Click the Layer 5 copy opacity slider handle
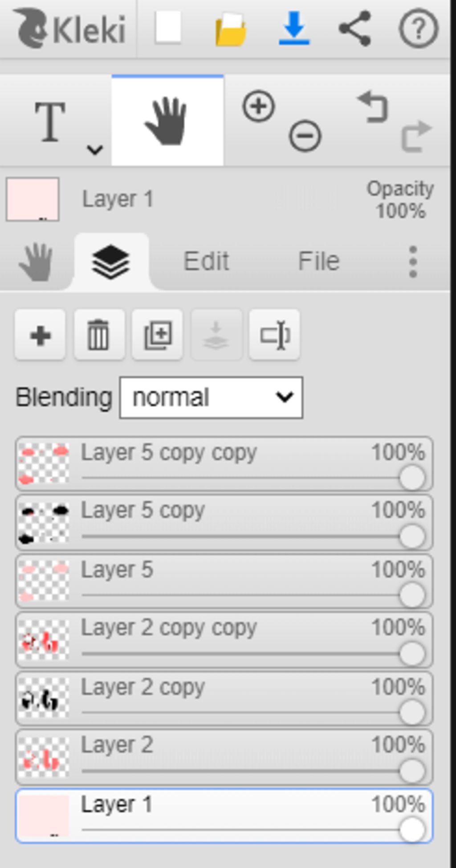Image resolution: width=456 pixels, height=868 pixels. click(412, 536)
